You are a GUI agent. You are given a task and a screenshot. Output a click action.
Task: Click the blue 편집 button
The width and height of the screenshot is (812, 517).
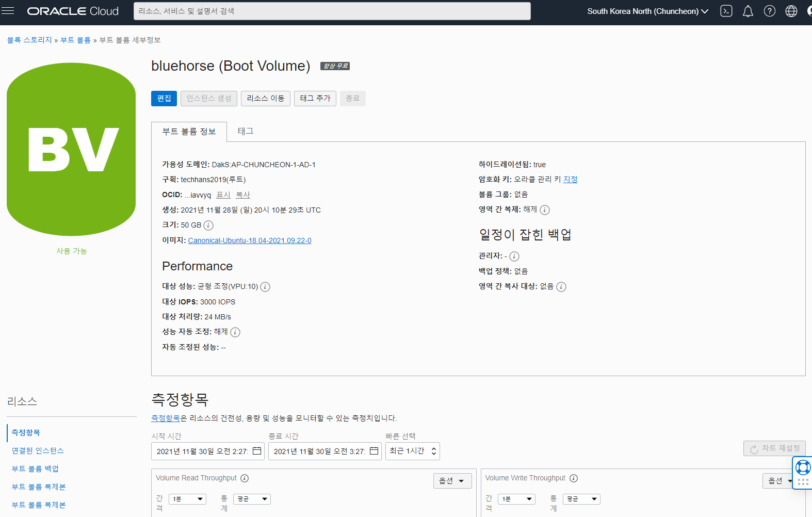(164, 99)
